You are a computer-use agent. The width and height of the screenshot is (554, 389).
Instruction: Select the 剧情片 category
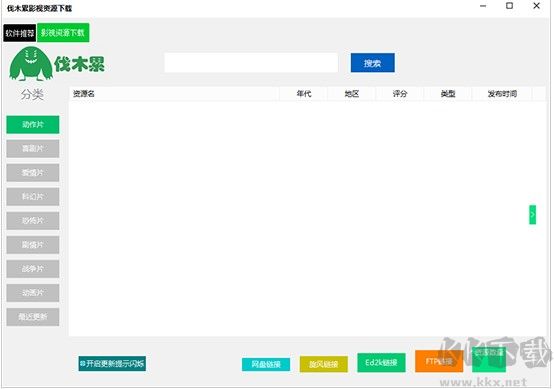(x=33, y=244)
